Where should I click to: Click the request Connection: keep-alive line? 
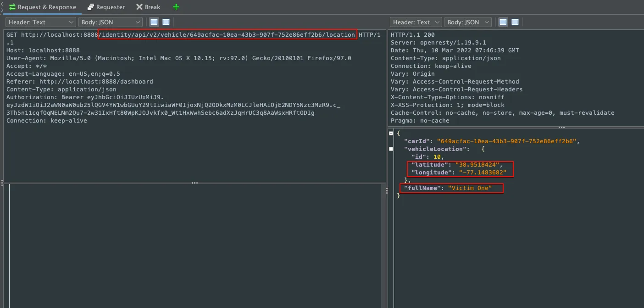click(47, 121)
